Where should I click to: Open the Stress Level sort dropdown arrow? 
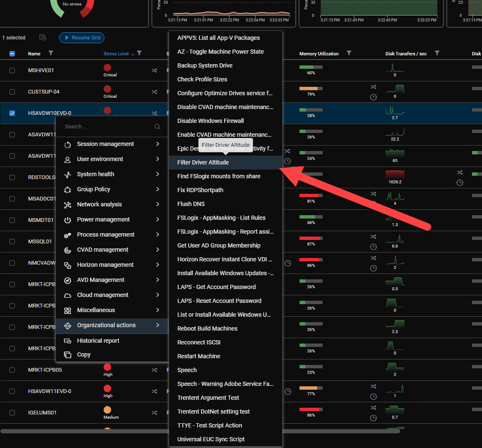(x=133, y=54)
